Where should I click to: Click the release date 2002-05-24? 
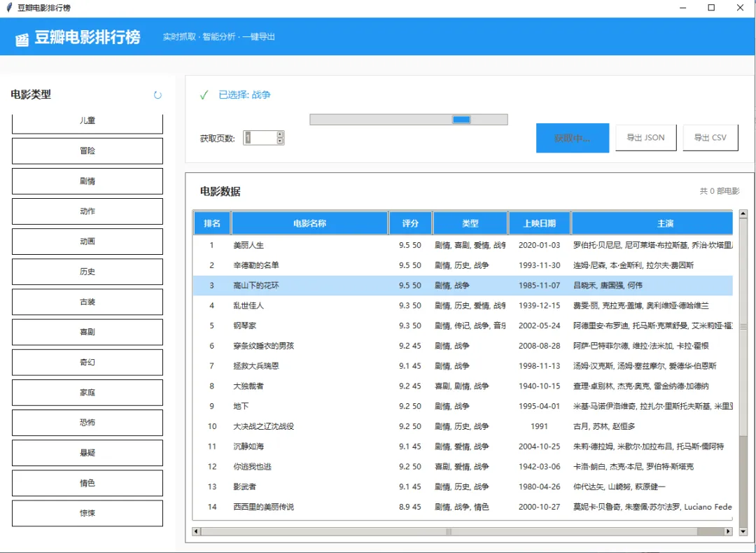[x=540, y=326]
